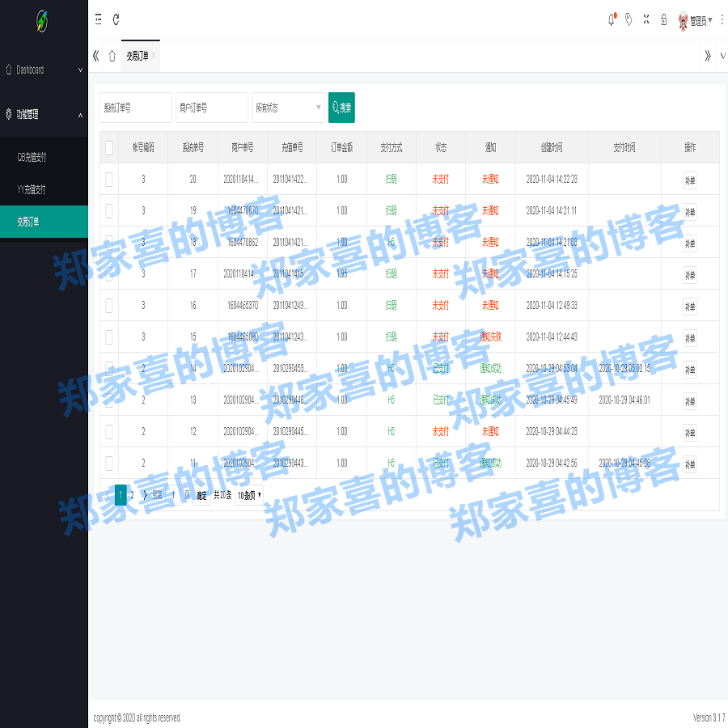
Task: Open the 管理员 user account dropdown
Action: [x=697, y=22]
